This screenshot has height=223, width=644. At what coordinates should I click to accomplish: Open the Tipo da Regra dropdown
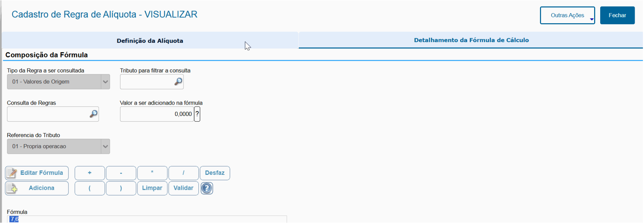click(105, 82)
